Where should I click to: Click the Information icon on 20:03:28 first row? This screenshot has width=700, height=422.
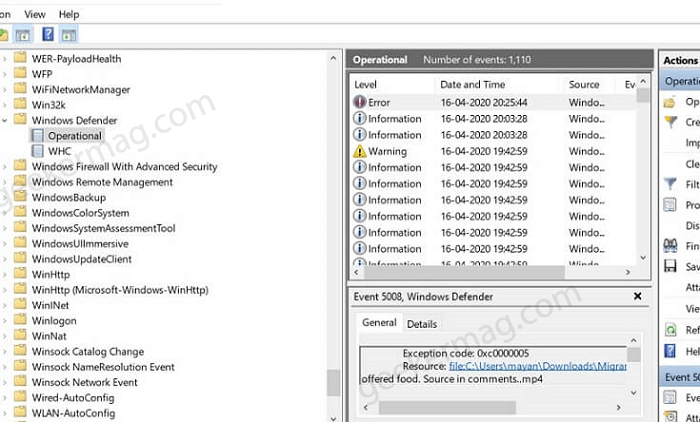click(x=359, y=118)
